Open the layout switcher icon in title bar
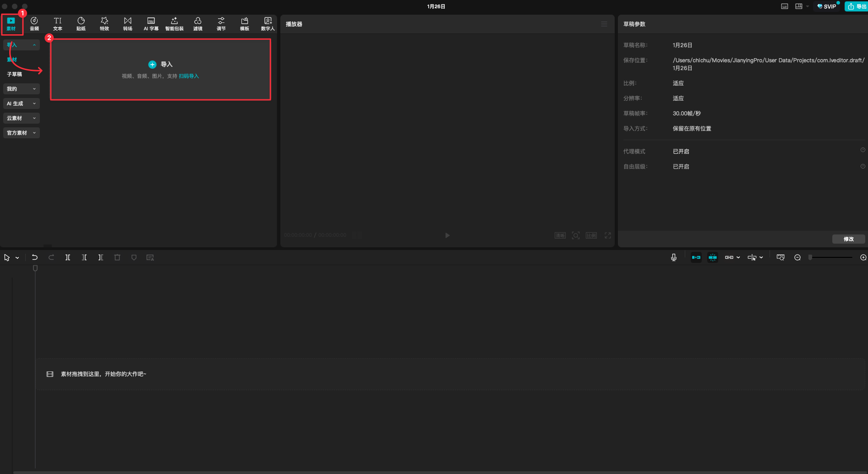 (x=799, y=6)
